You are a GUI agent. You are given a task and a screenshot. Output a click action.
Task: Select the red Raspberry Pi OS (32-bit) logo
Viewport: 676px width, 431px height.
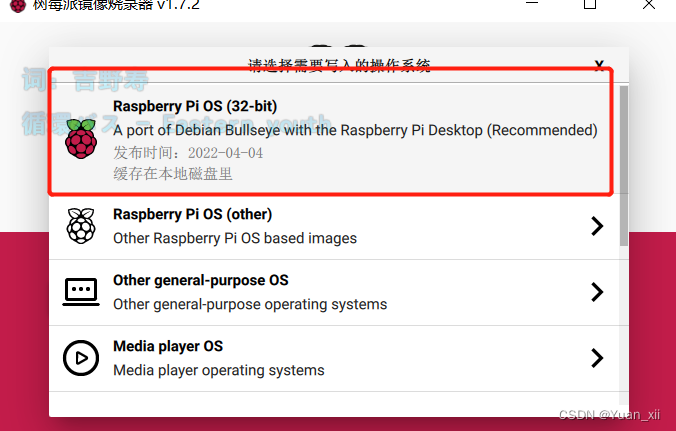(81, 139)
